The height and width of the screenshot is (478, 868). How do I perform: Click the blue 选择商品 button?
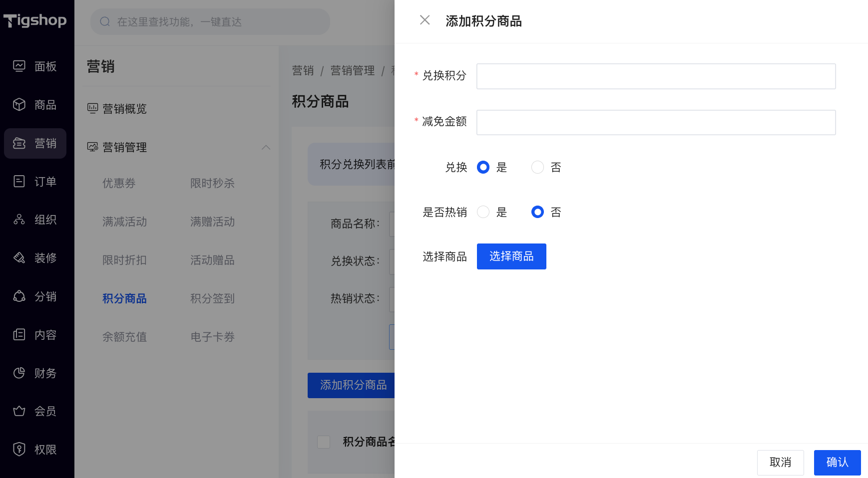coord(511,256)
